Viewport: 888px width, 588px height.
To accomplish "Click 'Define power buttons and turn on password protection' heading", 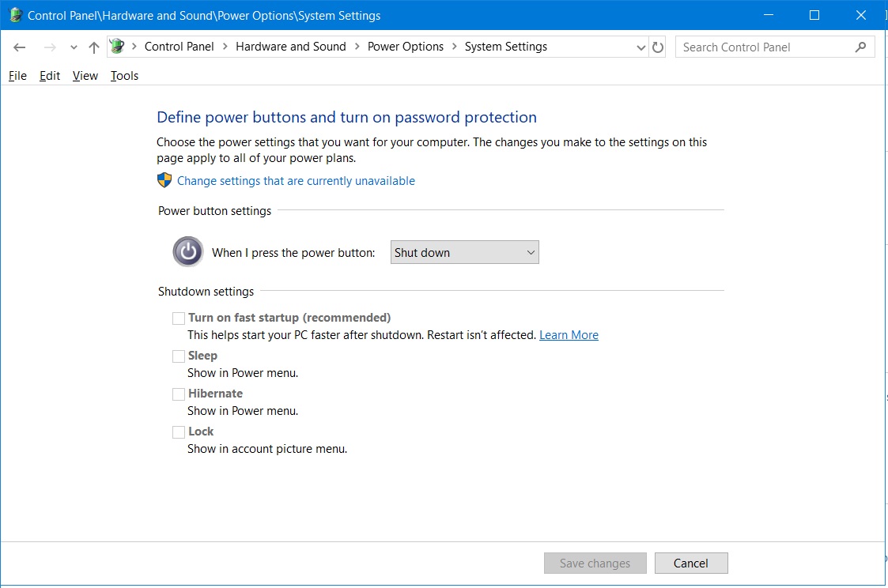I will click(346, 117).
